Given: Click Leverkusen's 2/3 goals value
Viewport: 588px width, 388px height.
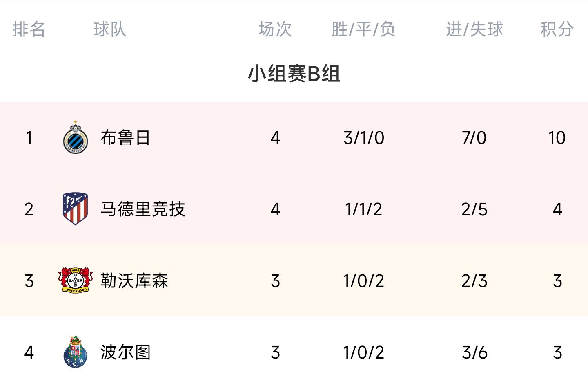Looking at the screenshot, I should [474, 281].
